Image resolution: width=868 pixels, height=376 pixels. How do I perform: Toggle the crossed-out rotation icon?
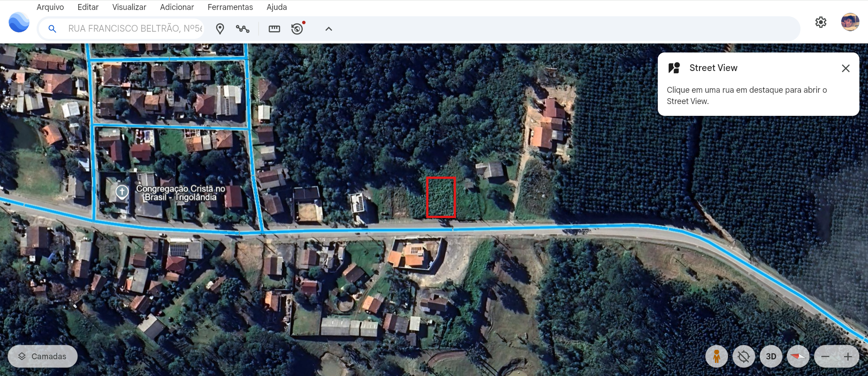tap(743, 357)
